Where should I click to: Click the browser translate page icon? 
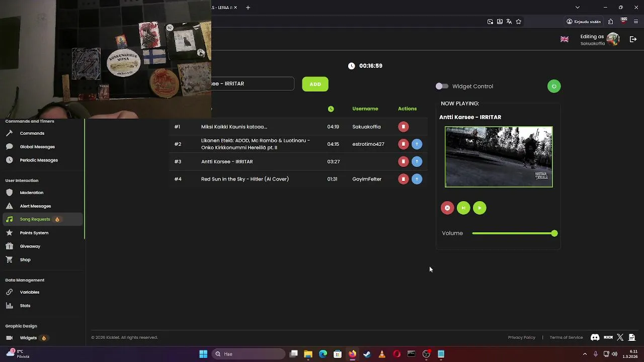pos(509,22)
